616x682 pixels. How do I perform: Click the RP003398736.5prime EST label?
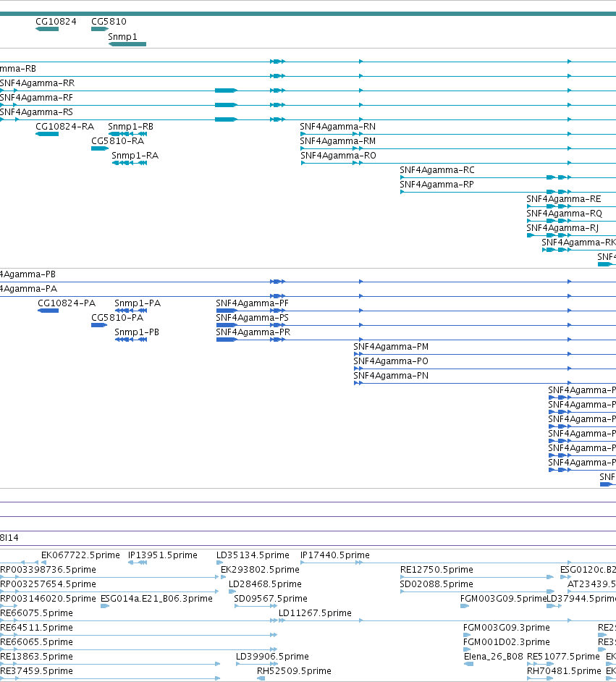[x=48, y=569]
